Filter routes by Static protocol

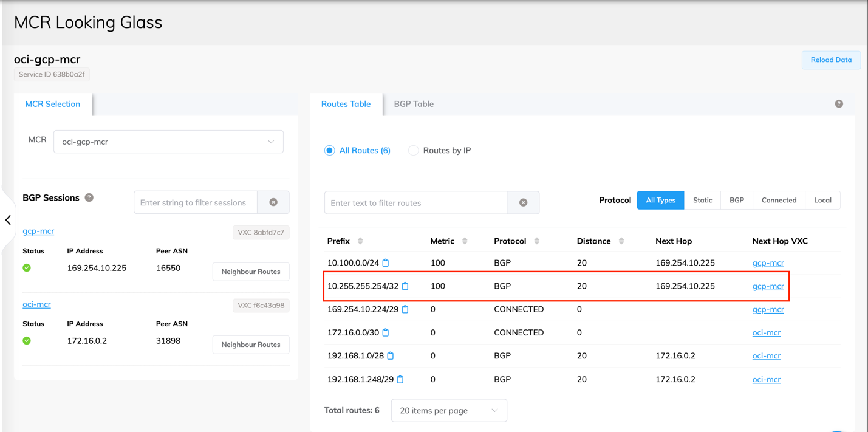702,201
